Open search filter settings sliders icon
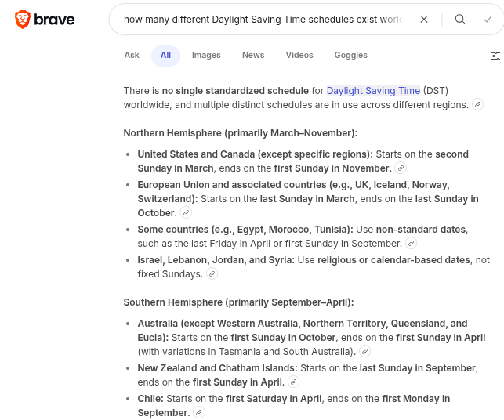The width and height of the screenshot is (504, 420). pos(495,56)
